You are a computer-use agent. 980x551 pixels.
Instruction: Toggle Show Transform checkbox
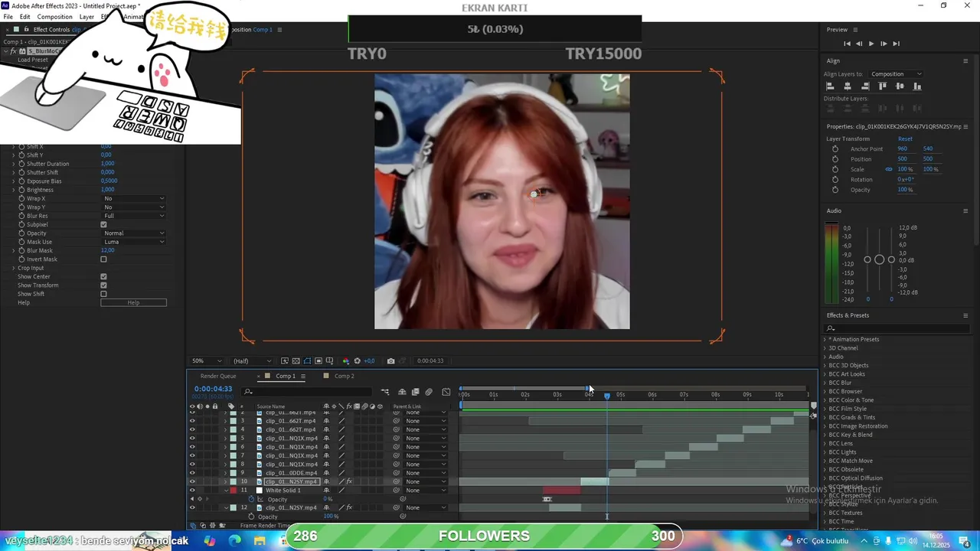103,285
